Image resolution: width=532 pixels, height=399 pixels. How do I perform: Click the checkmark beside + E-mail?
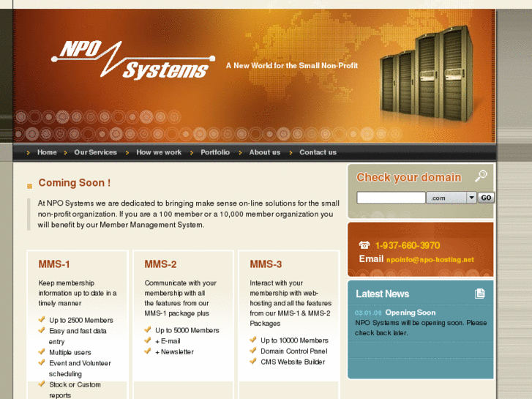[x=148, y=340]
